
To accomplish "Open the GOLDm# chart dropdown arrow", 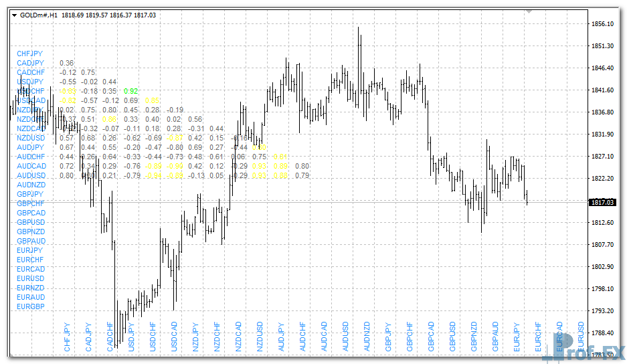I will 15,15.
